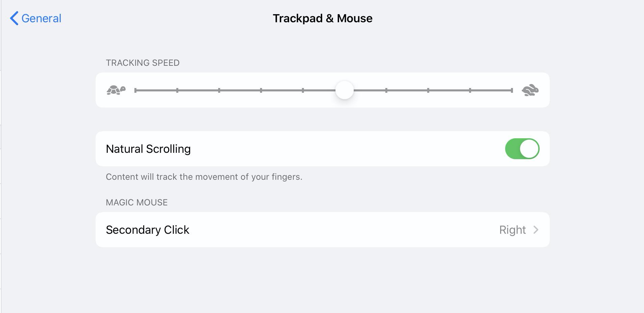This screenshot has width=644, height=313.
Task: Click the third tick on tracking slider
Action: tap(219, 90)
